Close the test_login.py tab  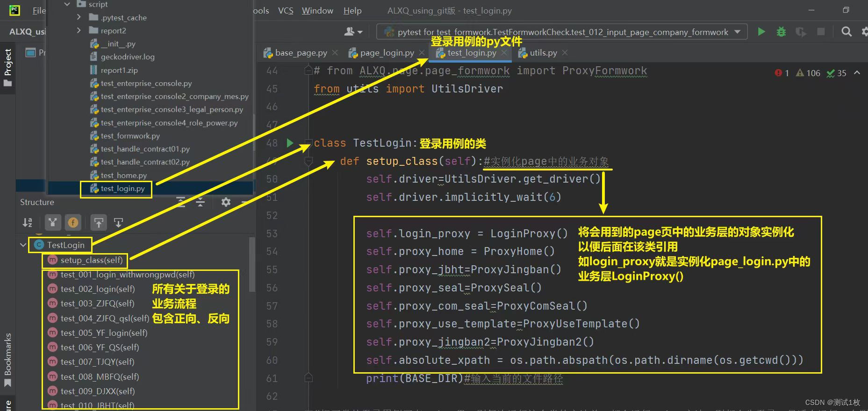(504, 53)
